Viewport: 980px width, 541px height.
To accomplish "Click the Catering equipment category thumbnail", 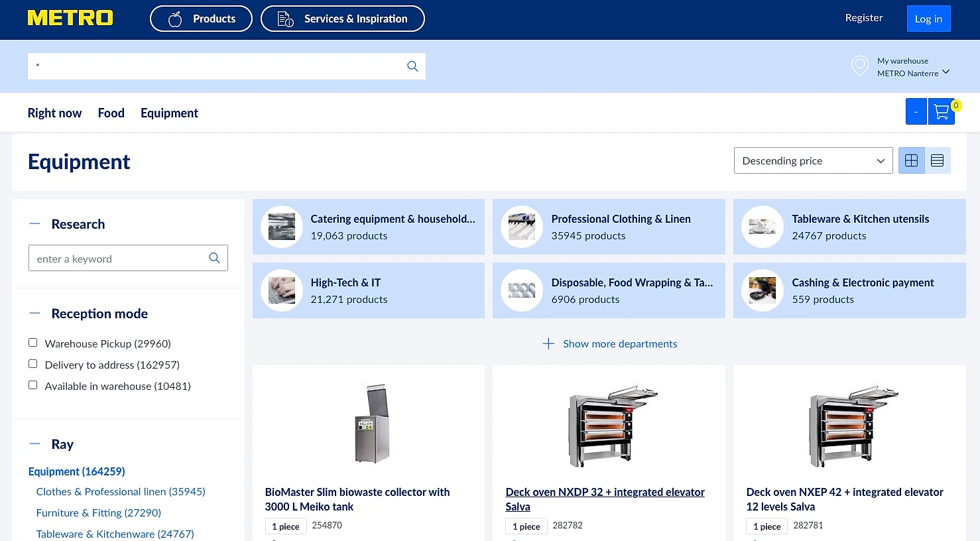I will pos(282,227).
